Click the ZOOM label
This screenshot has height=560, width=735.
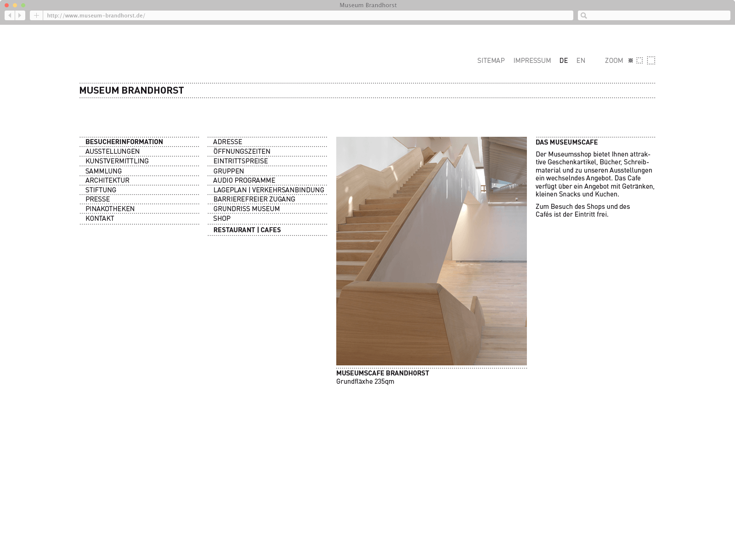(x=614, y=61)
